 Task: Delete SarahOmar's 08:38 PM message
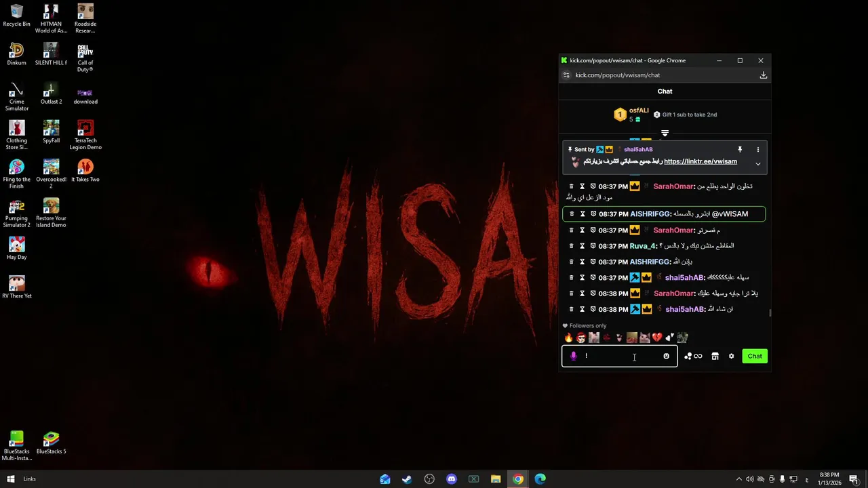tap(571, 293)
